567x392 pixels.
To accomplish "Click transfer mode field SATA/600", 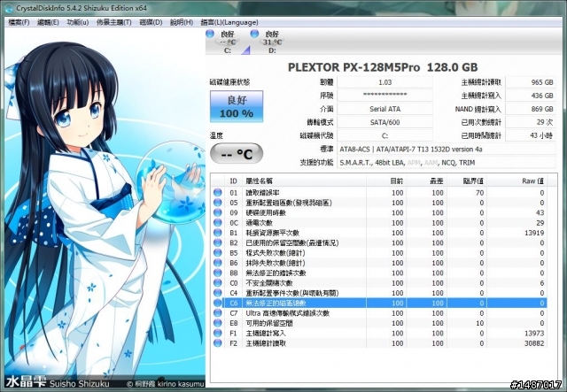I will pyautogui.click(x=384, y=122).
